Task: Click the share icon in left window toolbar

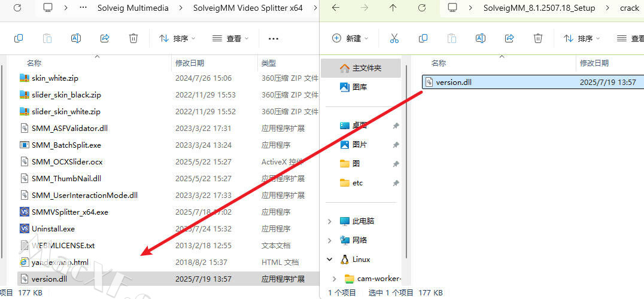Action: pos(105,38)
